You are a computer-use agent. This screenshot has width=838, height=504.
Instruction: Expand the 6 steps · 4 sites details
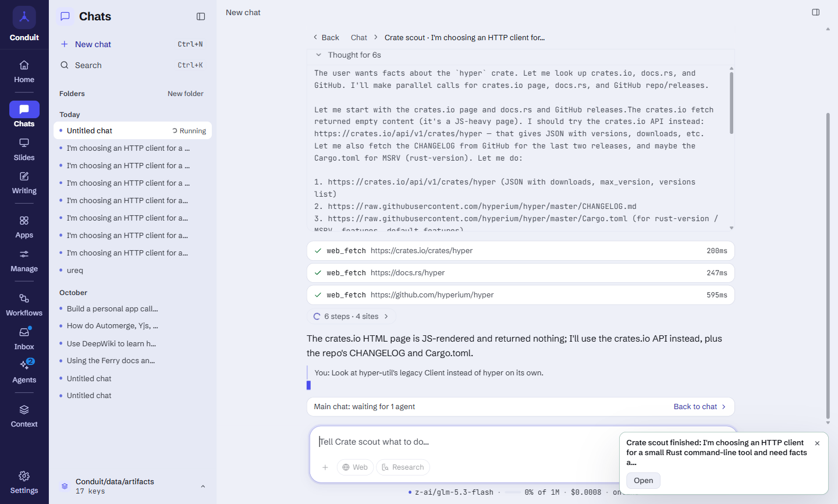351,317
